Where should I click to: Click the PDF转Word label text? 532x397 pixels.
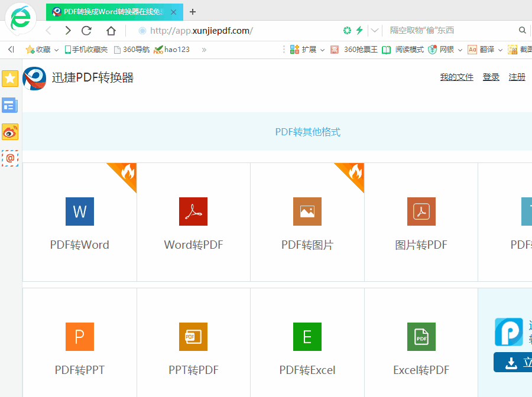point(80,245)
